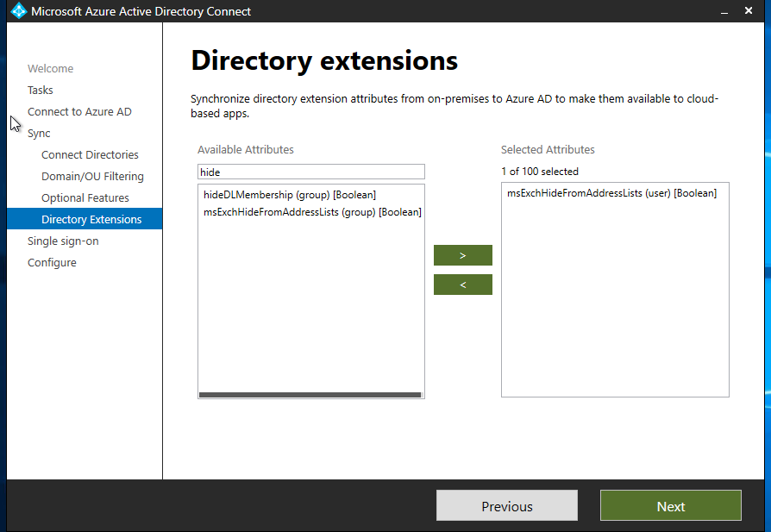Click horizontal scrollbar of Available Attributes list
Image resolution: width=771 pixels, height=532 pixels.
tap(310, 395)
